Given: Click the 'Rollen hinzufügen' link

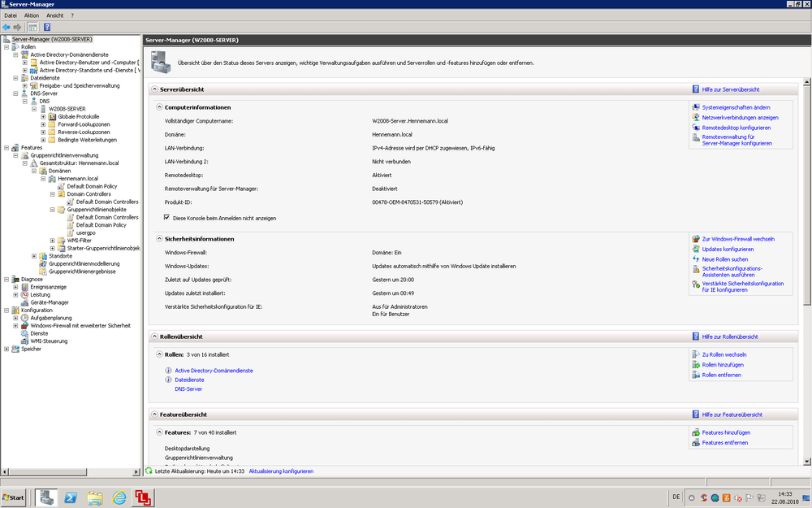Looking at the screenshot, I should [x=722, y=365].
